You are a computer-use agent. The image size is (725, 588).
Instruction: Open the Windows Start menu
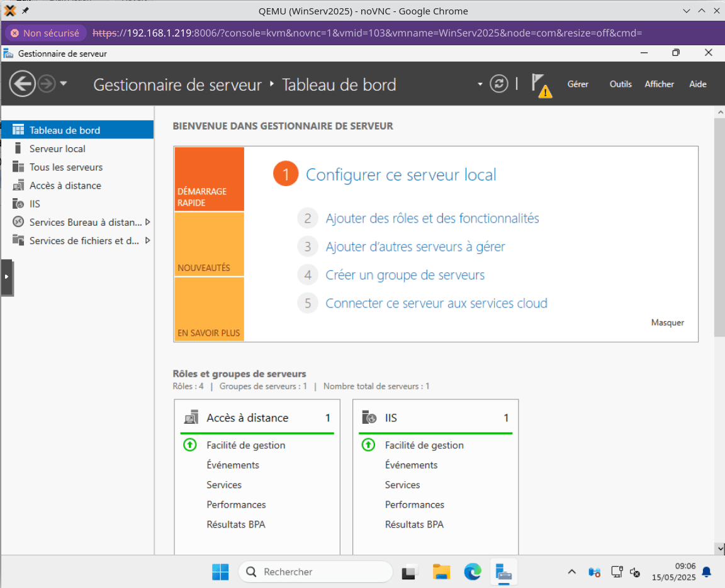coord(220,572)
